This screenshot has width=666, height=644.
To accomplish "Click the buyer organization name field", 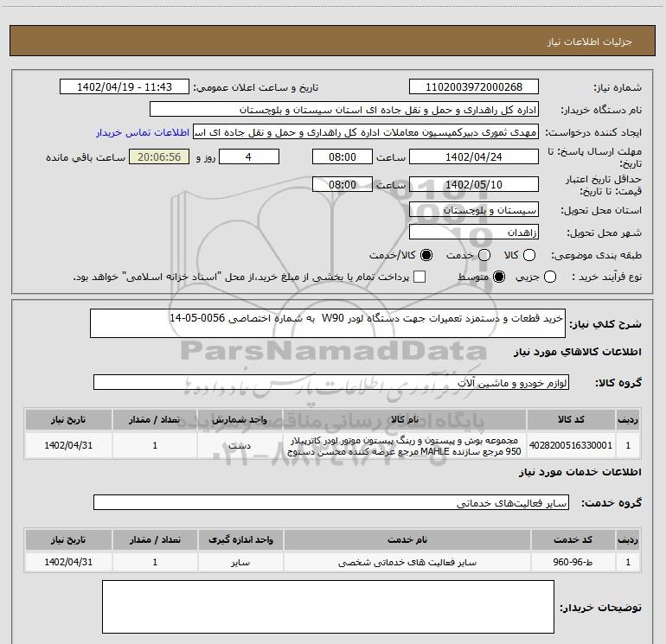I will coord(344,109).
